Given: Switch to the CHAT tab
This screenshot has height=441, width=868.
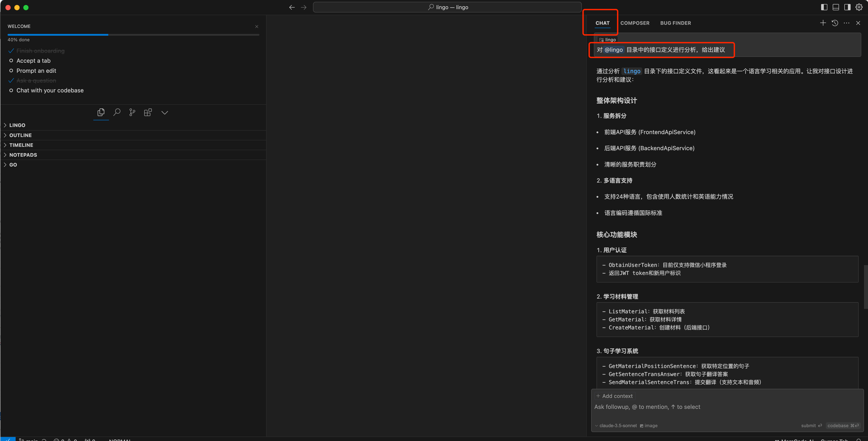Looking at the screenshot, I should pos(603,23).
